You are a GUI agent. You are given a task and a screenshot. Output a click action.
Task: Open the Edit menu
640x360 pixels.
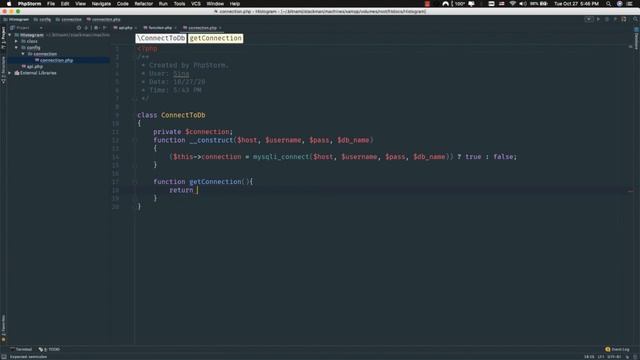coord(65,4)
